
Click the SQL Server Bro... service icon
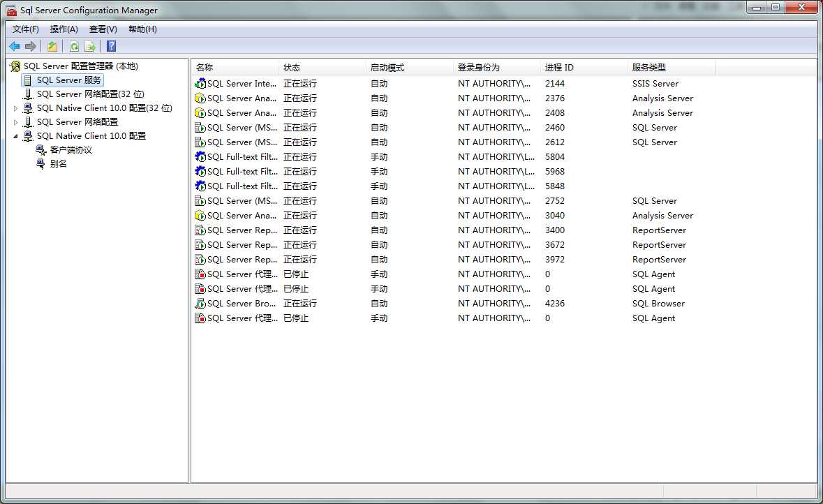(x=200, y=304)
